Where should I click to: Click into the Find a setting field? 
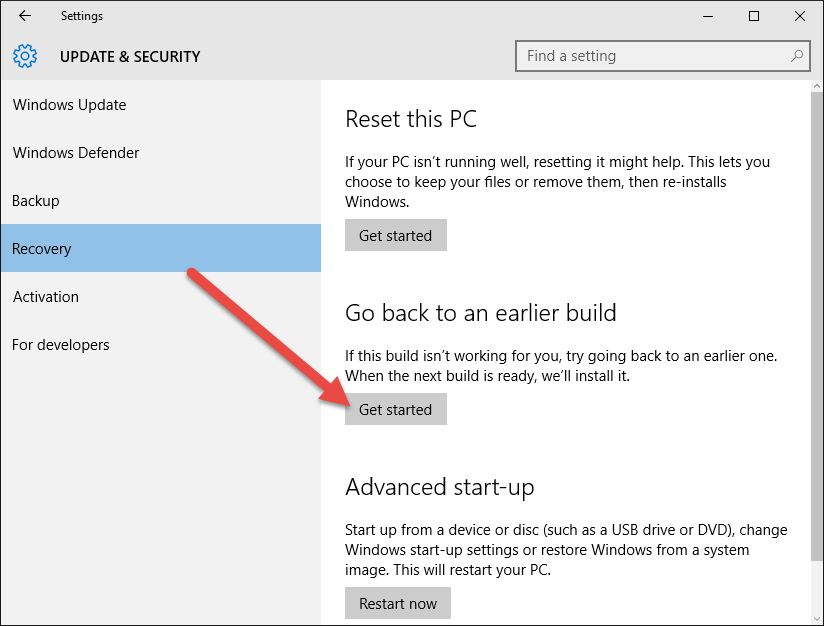click(x=663, y=56)
